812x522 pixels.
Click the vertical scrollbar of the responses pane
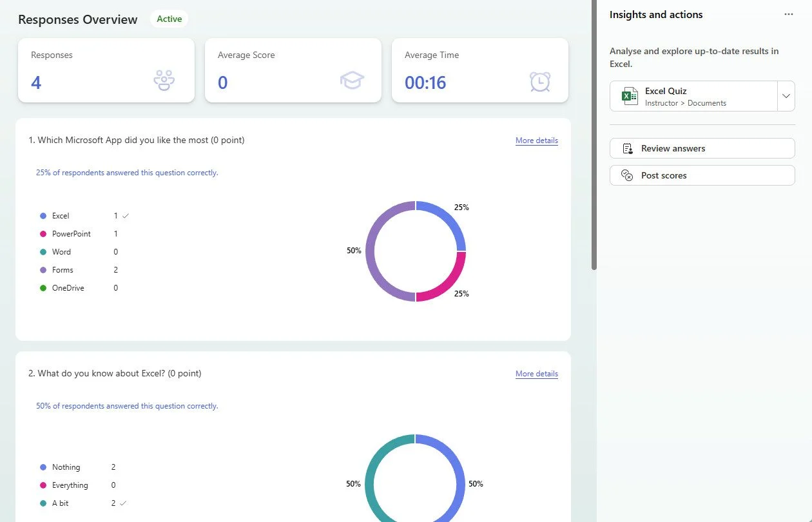pyautogui.click(x=594, y=135)
